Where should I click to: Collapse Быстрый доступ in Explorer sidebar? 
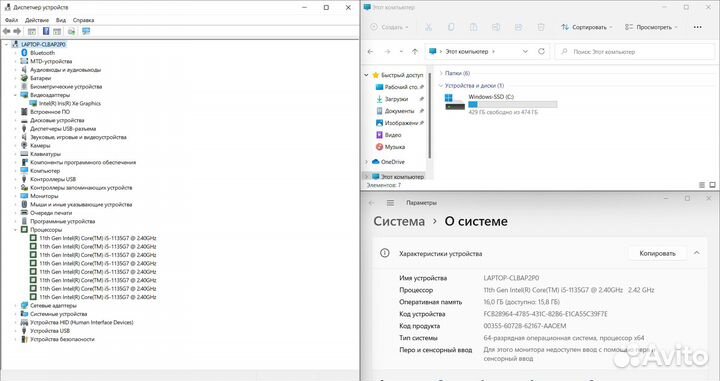(366, 75)
